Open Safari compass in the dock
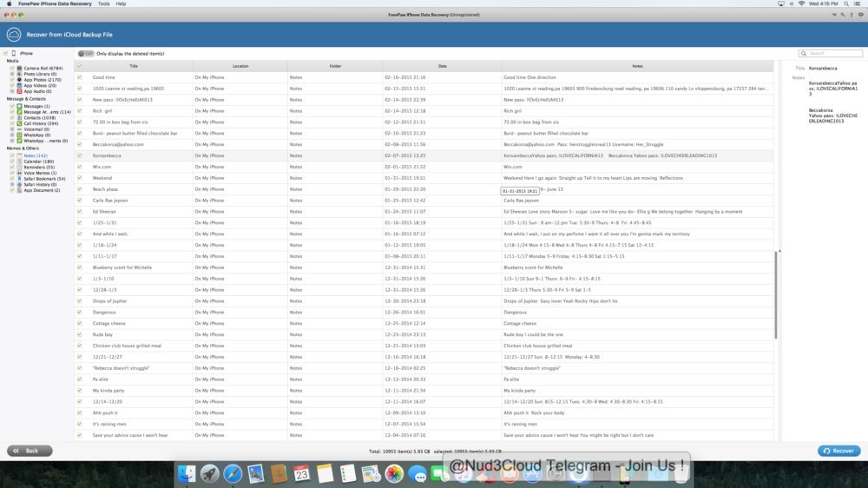 click(x=233, y=473)
